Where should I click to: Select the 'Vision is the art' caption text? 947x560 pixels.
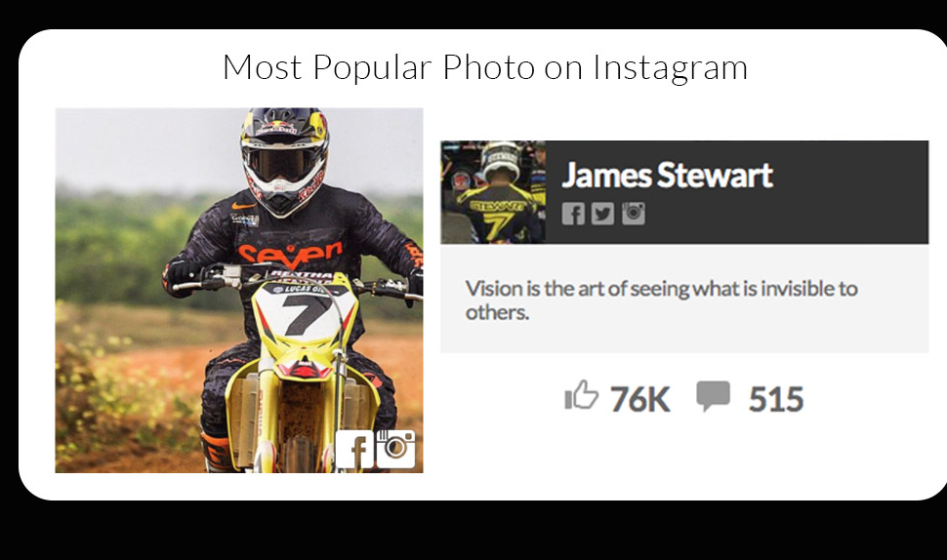[661, 300]
